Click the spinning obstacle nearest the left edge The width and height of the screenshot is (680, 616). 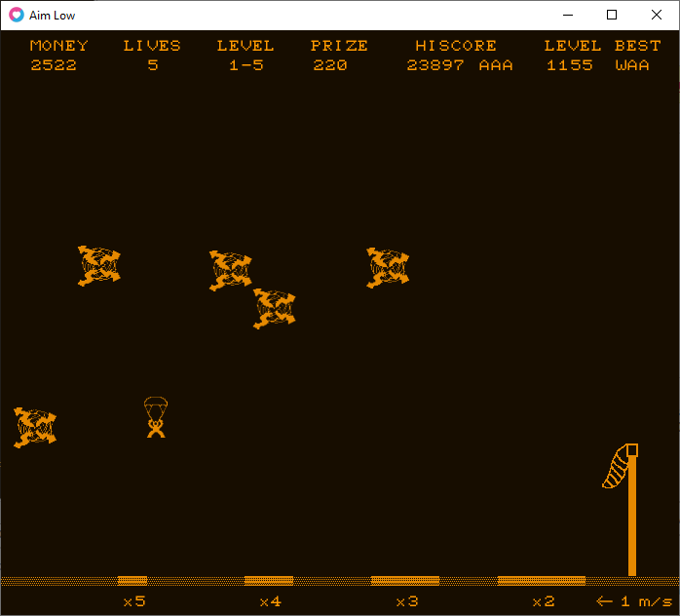pyautogui.click(x=35, y=428)
